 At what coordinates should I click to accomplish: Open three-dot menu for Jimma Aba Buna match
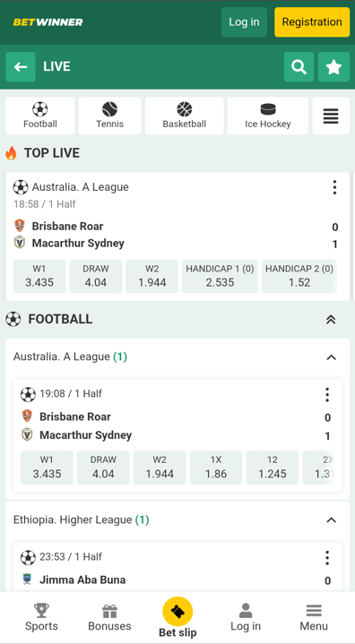pos(327,558)
